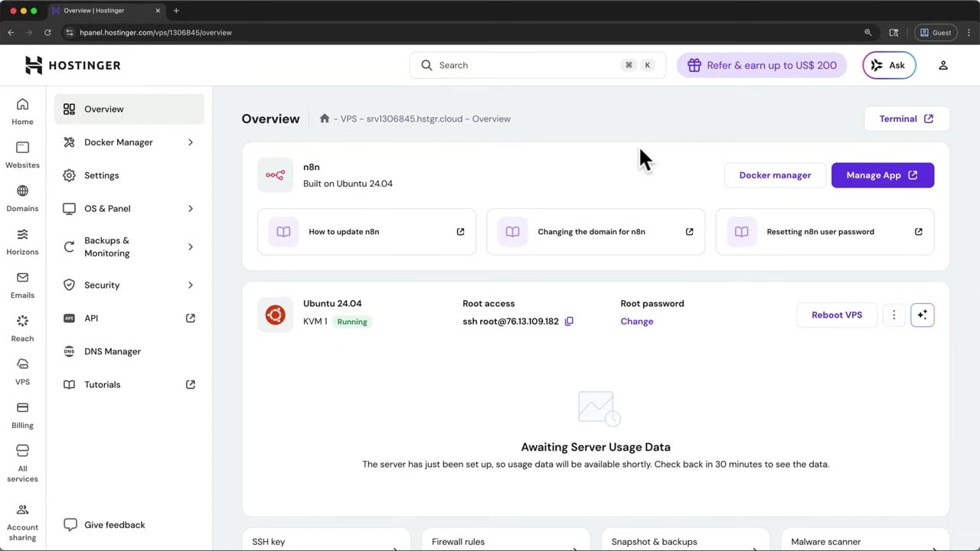The width and height of the screenshot is (980, 551).
Task: Open Websites in the left rail
Action: click(x=22, y=155)
